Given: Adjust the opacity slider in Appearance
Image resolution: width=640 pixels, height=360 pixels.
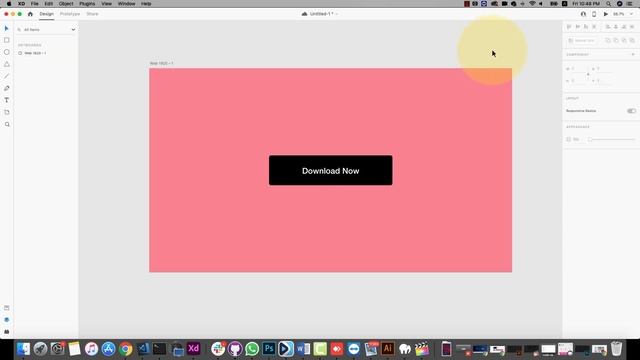Looking at the screenshot, I should pos(611,140).
